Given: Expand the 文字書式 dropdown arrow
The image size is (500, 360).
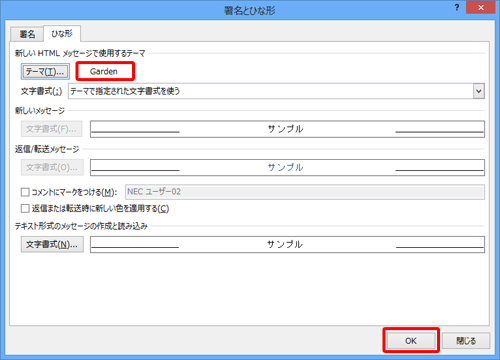Looking at the screenshot, I should pos(479,91).
